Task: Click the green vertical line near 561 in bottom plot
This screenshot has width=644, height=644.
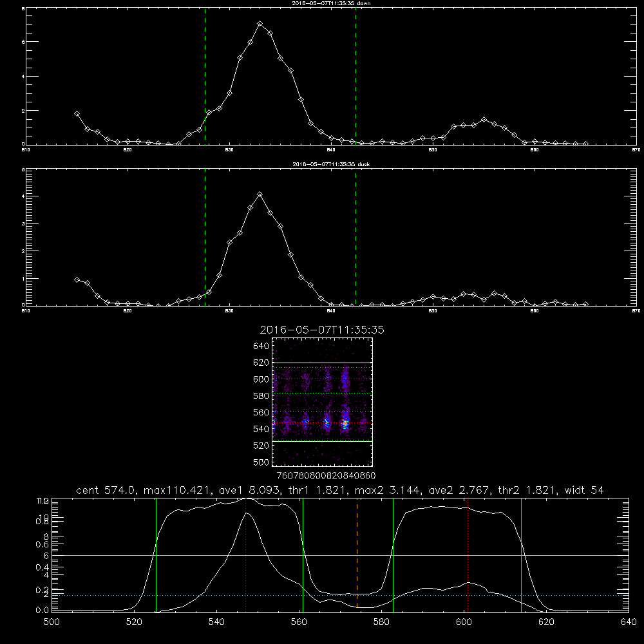Action: click(x=303, y=555)
